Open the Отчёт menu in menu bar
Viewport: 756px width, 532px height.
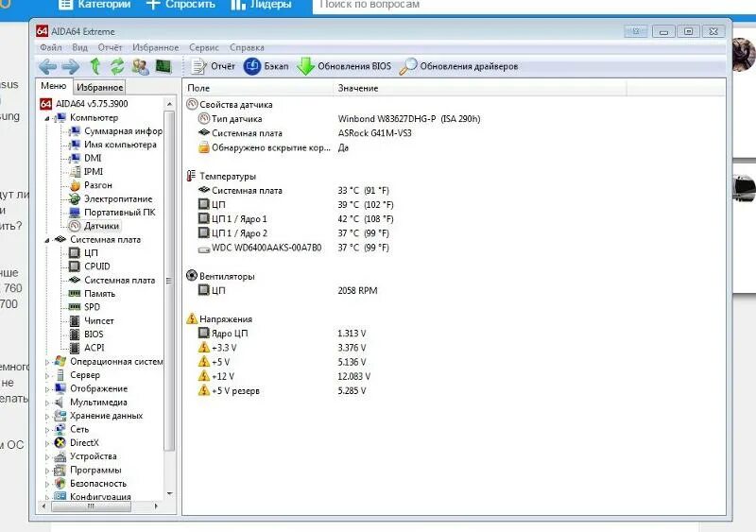click(110, 47)
